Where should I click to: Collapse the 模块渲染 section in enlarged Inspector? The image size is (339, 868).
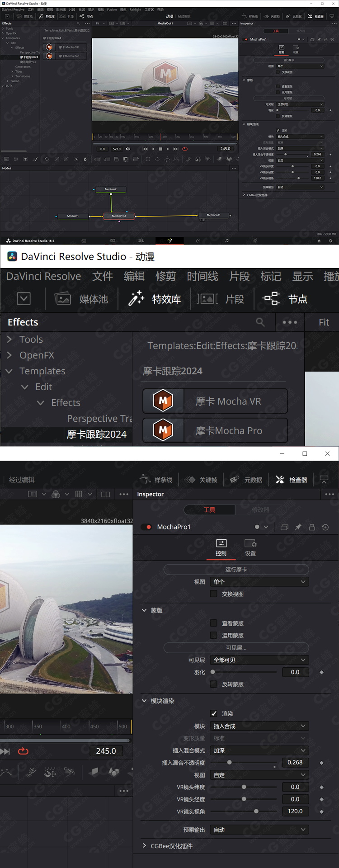tap(144, 701)
